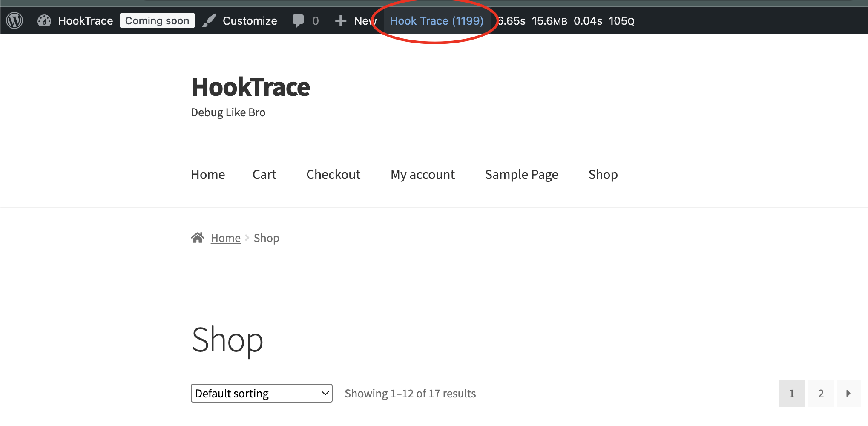
Task: Open the Default sorting dropdown
Action: (261, 393)
